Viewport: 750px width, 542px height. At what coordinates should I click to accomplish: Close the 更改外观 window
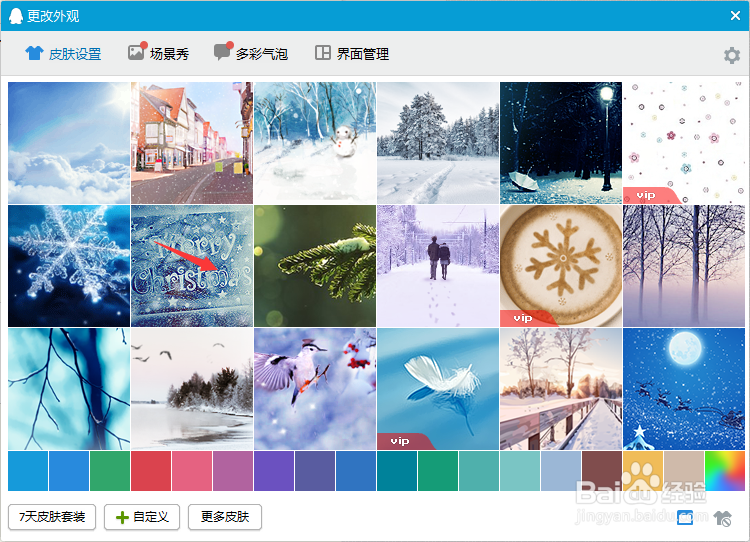click(x=735, y=16)
